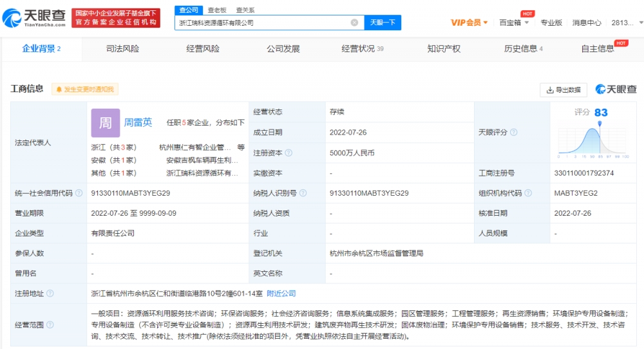Click the TianYanCha logo in header

[x=34, y=18]
